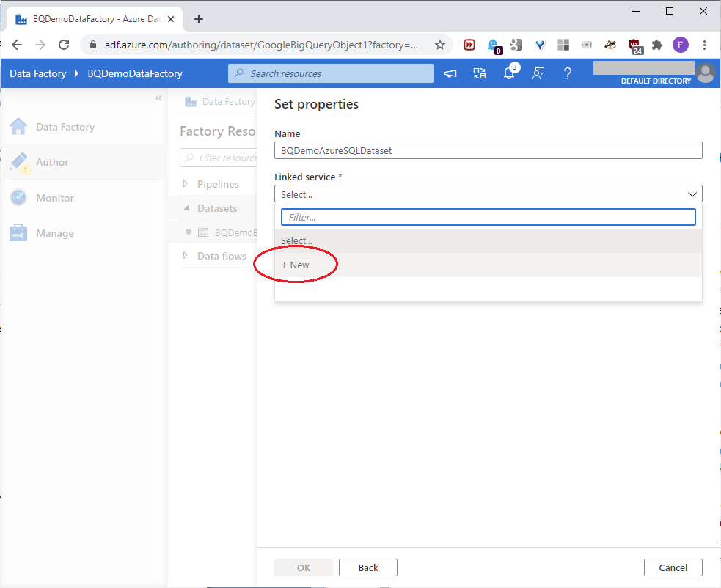Collapse the left navigation pane
The image size is (721, 588).
coord(158,98)
